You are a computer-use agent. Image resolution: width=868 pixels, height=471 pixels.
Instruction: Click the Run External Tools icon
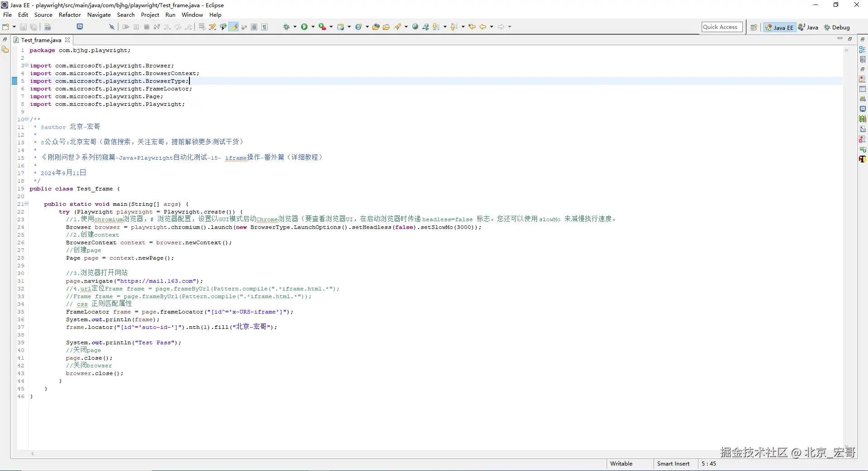[322, 27]
